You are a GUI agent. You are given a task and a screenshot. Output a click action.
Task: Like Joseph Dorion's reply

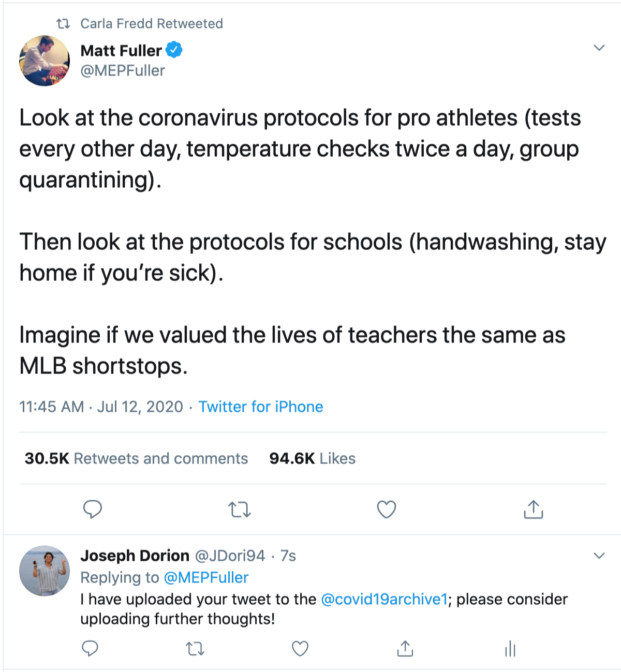[x=300, y=648]
